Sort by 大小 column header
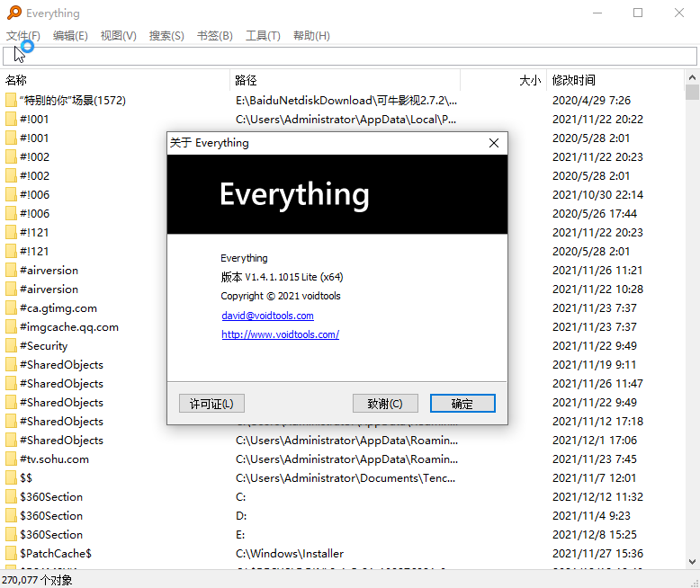 coord(503,80)
